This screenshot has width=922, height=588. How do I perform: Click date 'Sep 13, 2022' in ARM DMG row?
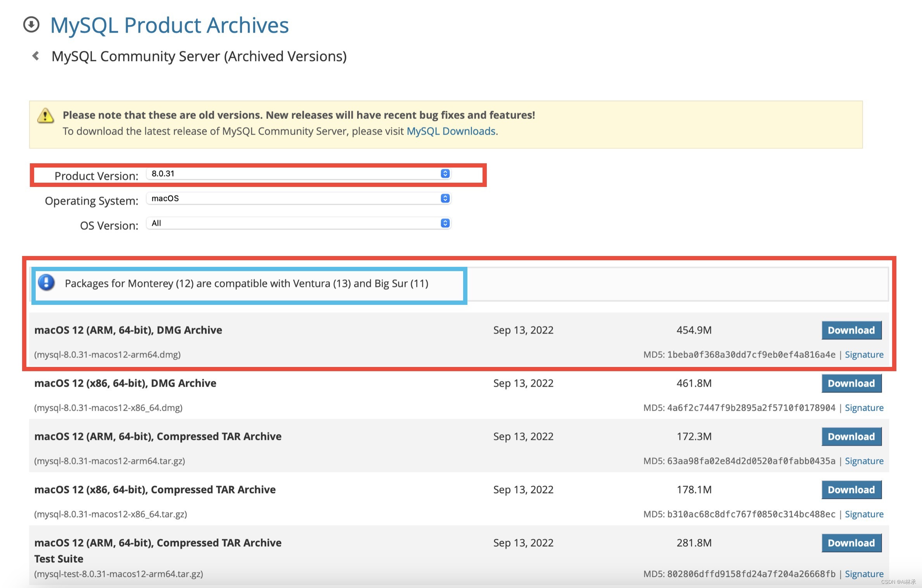coord(523,330)
